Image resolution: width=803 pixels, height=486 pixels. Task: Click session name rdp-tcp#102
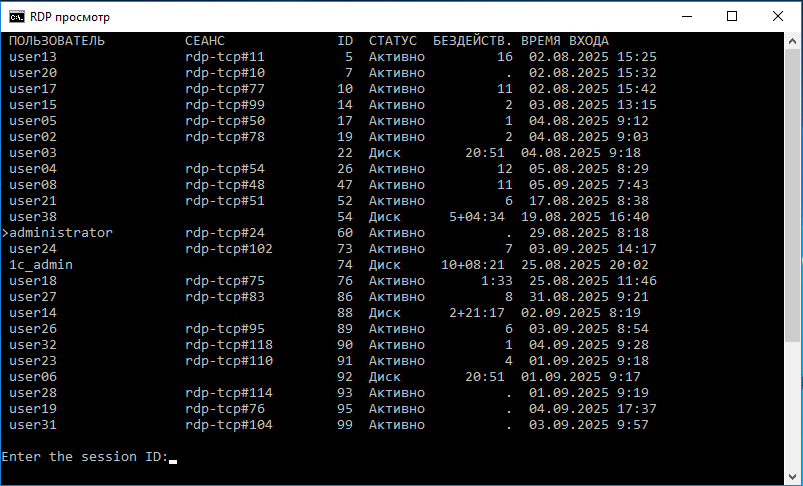[229, 249]
